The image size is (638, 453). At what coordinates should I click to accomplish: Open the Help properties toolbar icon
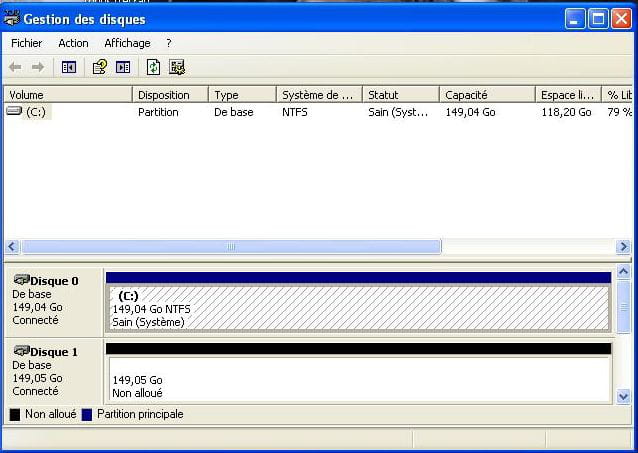point(99,67)
